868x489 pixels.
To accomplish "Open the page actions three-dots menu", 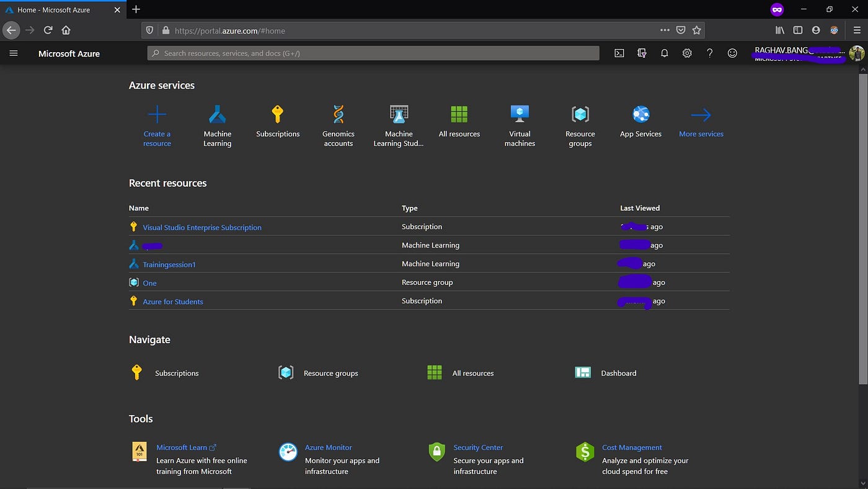I will click(665, 30).
